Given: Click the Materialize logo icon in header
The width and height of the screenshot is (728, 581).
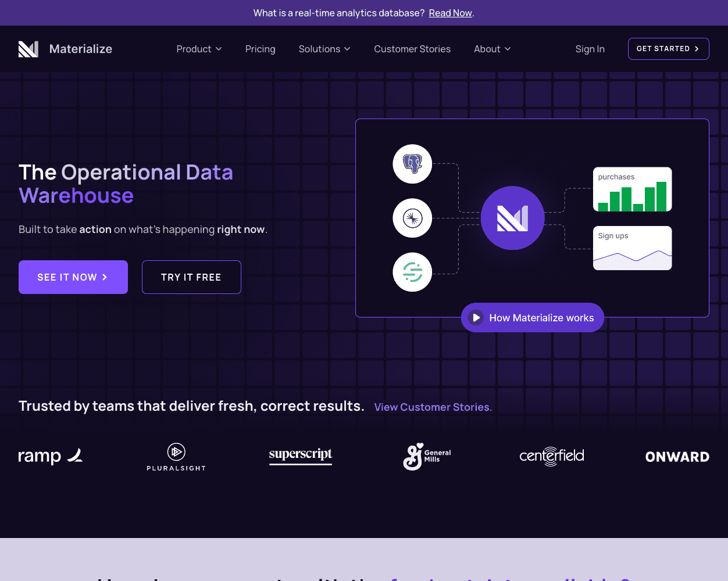Looking at the screenshot, I should tap(28, 49).
